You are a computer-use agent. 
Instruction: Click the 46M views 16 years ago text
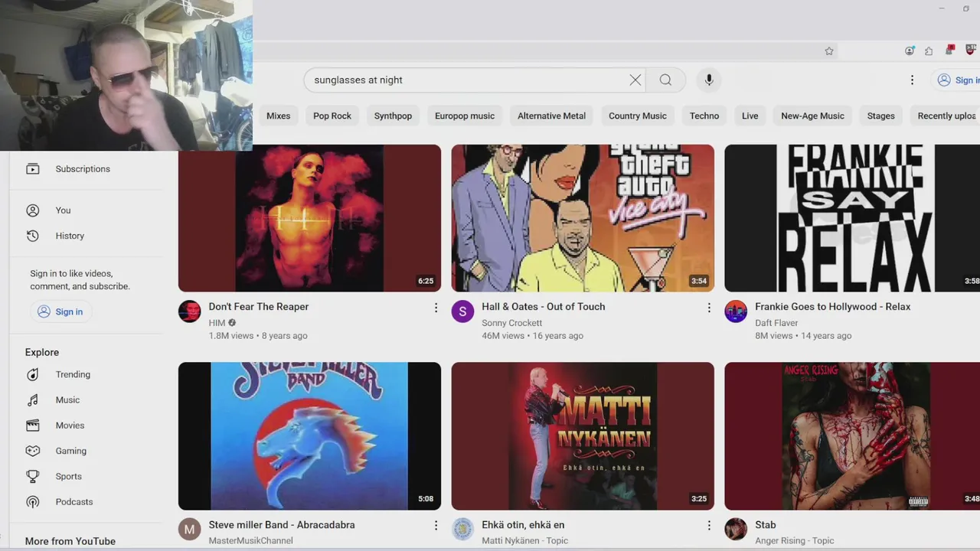[x=532, y=335]
